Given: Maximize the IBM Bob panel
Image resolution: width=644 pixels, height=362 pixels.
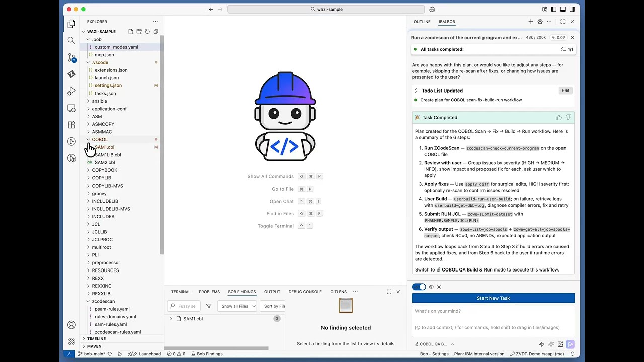Looking at the screenshot, I should click(x=562, y=22).
